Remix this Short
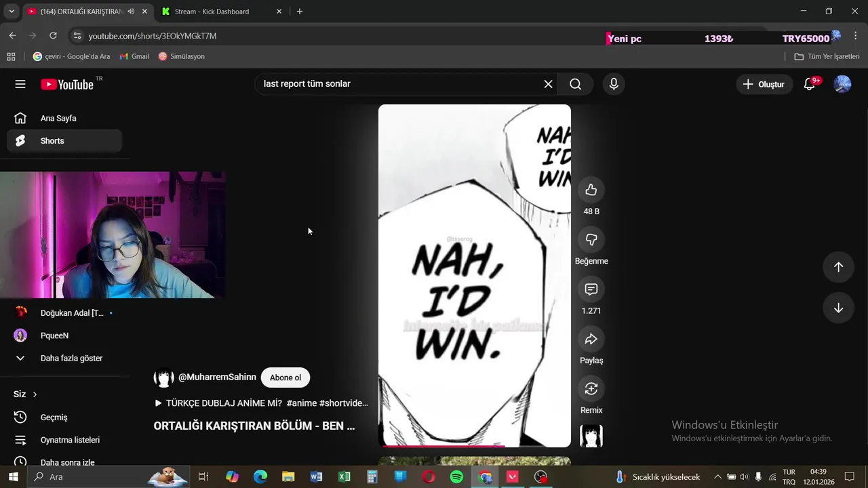 click(591, 388)
